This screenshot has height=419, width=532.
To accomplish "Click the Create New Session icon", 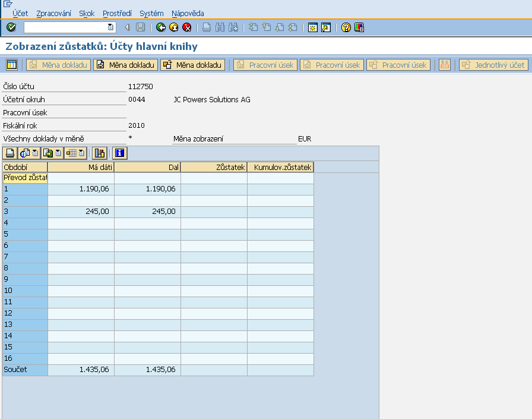I will (x=312, y=27).
